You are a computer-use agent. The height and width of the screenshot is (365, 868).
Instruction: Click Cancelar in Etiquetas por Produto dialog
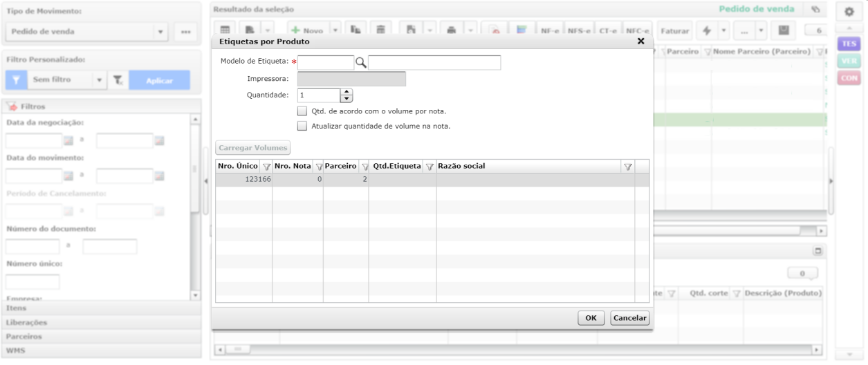click(x=629, y=318)
